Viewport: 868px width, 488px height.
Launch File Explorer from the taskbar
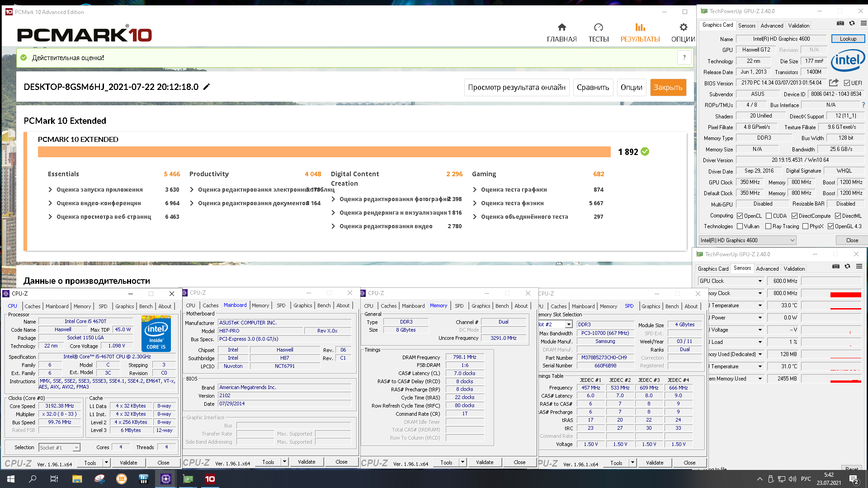pos(77,479)
